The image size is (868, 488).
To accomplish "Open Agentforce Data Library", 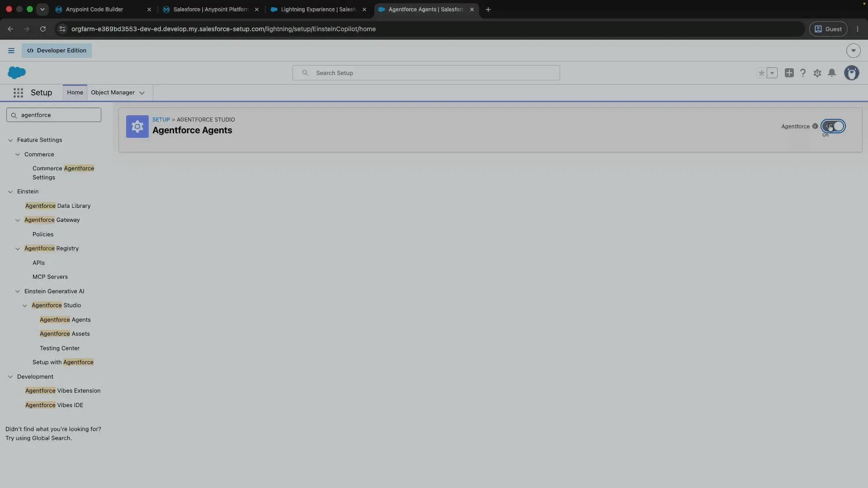I will (58, 206).
